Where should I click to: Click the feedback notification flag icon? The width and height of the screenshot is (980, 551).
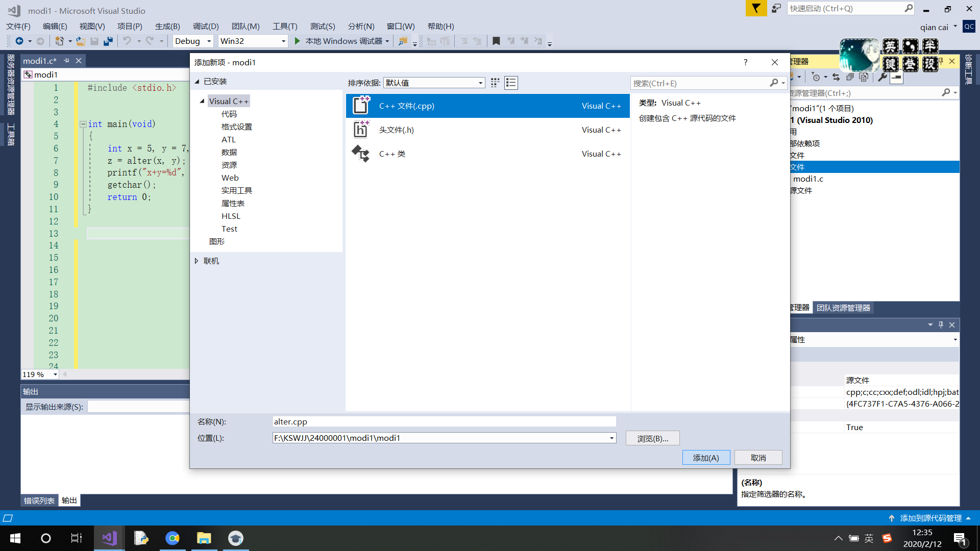[x=755, y=8]
